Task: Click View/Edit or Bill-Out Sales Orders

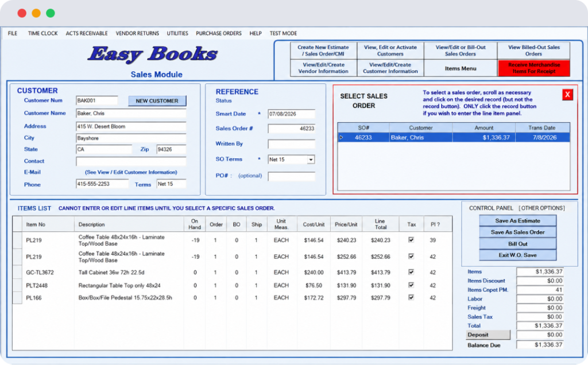Action: point(461,51)
